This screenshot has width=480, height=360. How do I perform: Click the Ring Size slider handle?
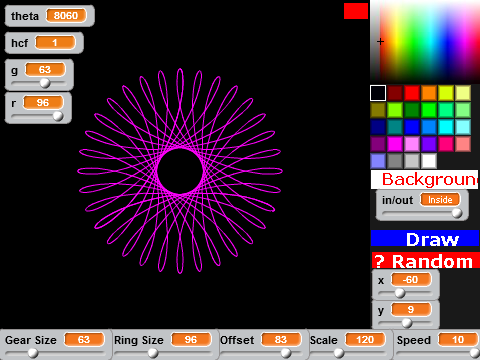(153, 353)
